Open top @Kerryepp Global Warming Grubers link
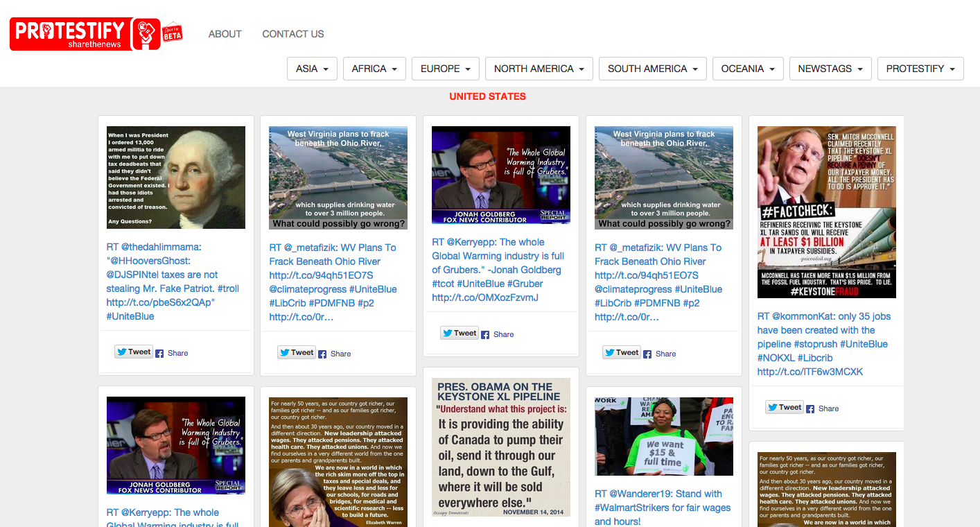 tap(498, 270)
